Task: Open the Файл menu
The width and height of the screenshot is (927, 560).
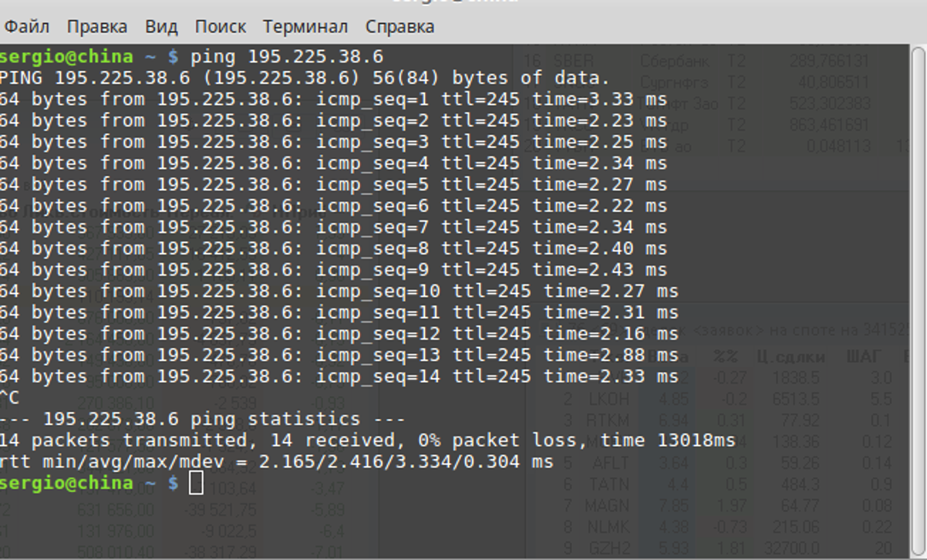Action: coord(27,27)
